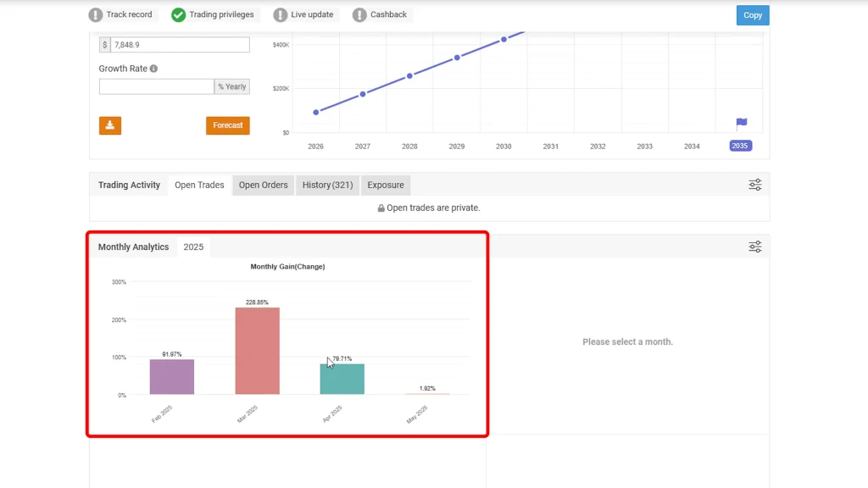Click the orange download icon button
Image resolution: width=868 pixels, height=488 pixels.
pos(110,125)
